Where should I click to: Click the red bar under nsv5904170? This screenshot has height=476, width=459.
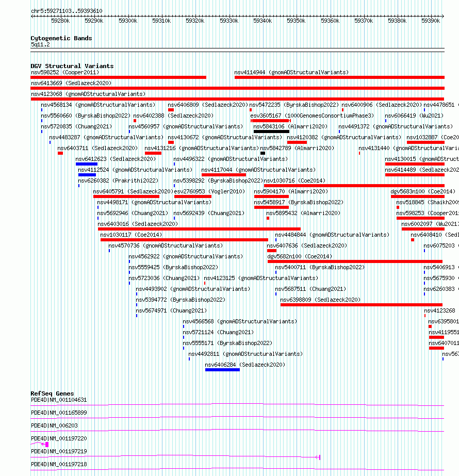click(271, 196)
